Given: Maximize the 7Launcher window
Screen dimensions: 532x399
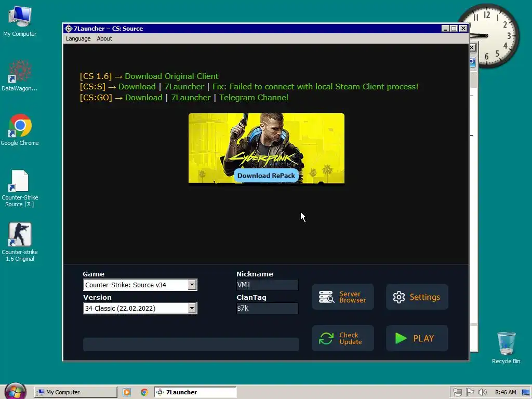Looking at the screenshot, I should pyautogui.click(x=454, y=29).
